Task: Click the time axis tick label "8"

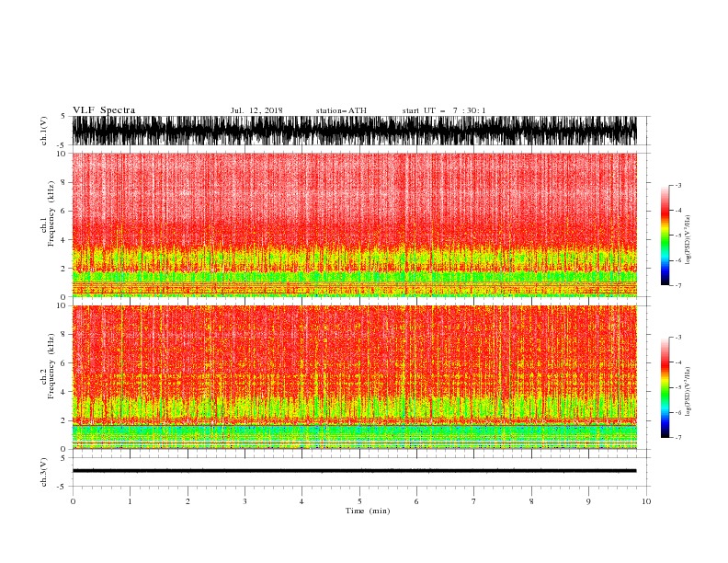Action: click(531, 501)
